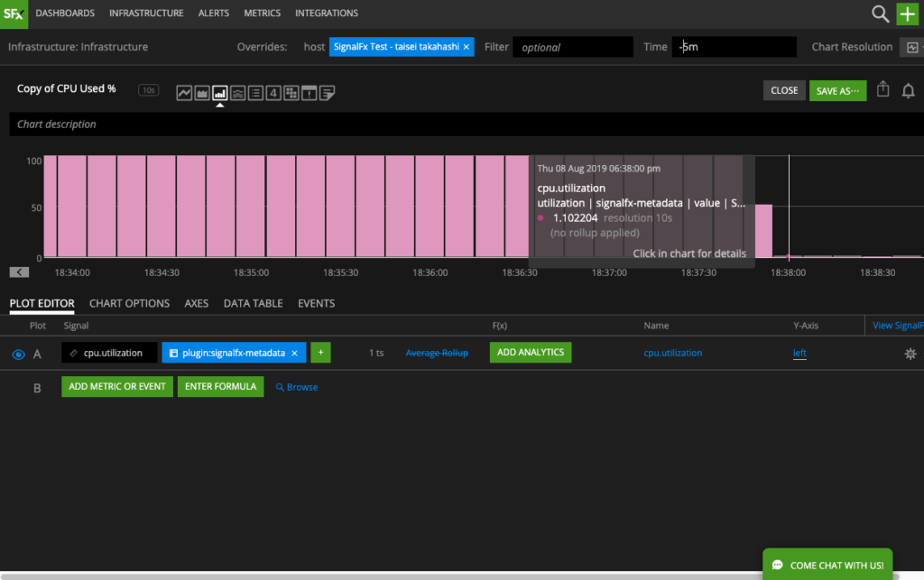Click the Infrastructure: Infrastructure breadcrumb
The width and height of the screenshot is (924, 580).
(78, 47)
